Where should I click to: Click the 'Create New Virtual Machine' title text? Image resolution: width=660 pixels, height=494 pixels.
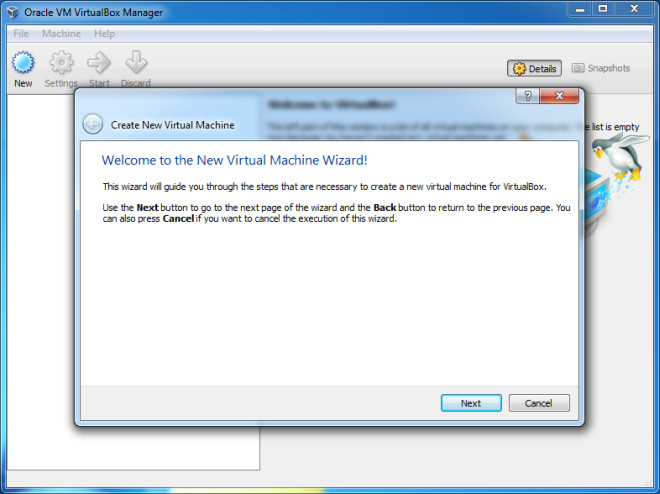[x=173, y=125]
